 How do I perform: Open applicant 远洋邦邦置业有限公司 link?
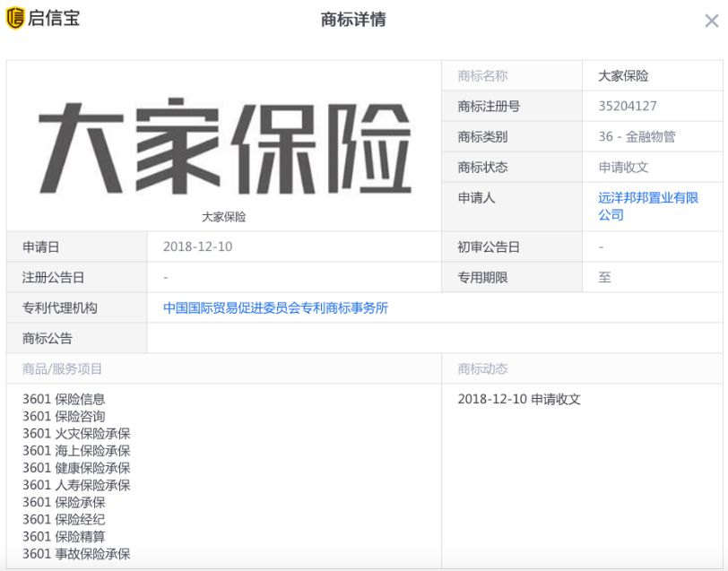tap(647, 206)
